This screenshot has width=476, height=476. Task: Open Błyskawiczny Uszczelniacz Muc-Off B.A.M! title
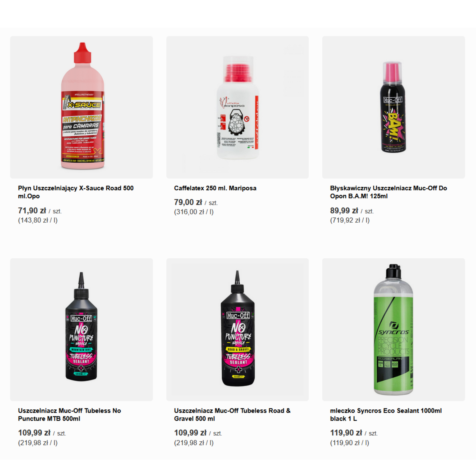[388, 192]
